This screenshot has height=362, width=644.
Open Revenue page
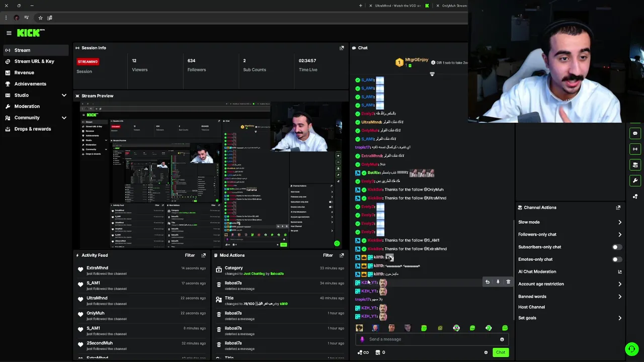(x=35, y=72)
